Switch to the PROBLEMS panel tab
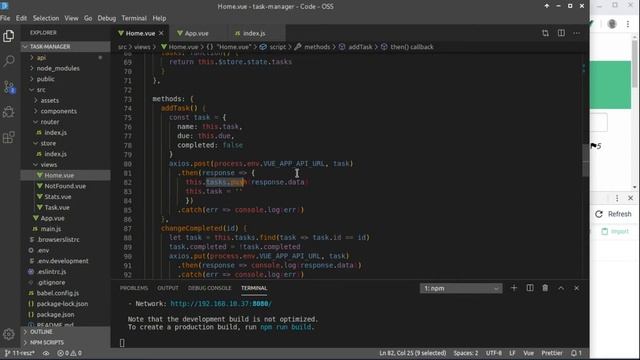640x360 pixels. point(134,288)
